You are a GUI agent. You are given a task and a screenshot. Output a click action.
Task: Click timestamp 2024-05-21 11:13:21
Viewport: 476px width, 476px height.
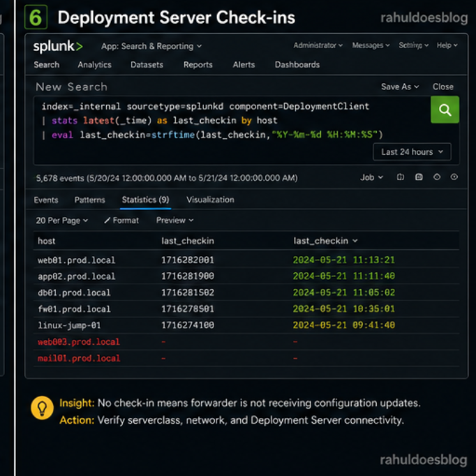coord(343,260)
